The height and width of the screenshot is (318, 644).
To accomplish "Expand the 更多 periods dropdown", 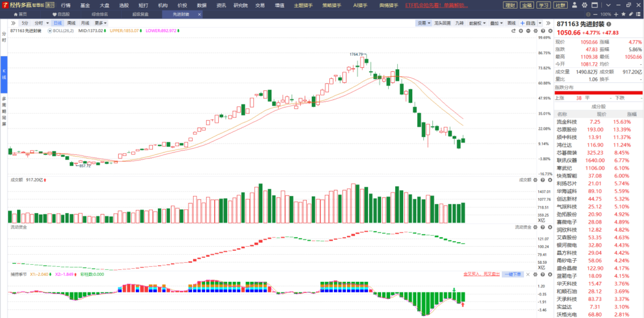I will pyautogui.click(x=100, y=23).
